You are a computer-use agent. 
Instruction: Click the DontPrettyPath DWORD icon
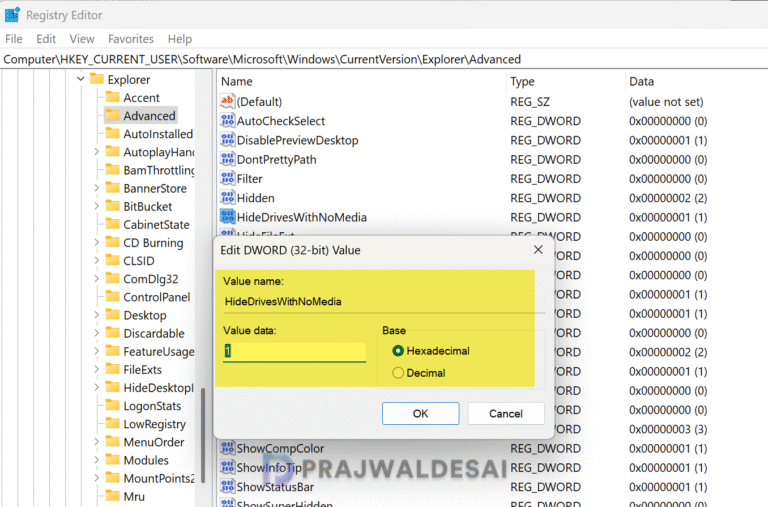tap(227, 159)
